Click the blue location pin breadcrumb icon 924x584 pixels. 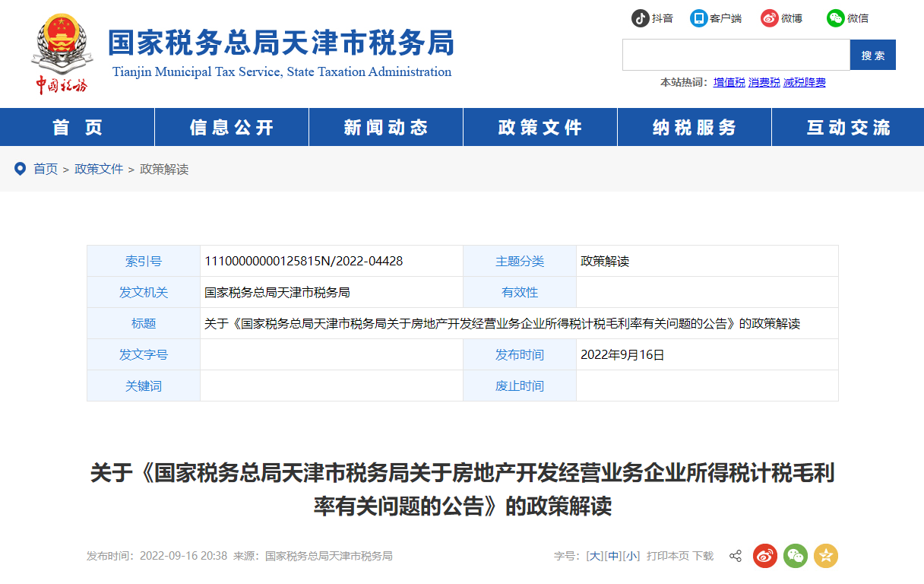[x=20, y=169]
